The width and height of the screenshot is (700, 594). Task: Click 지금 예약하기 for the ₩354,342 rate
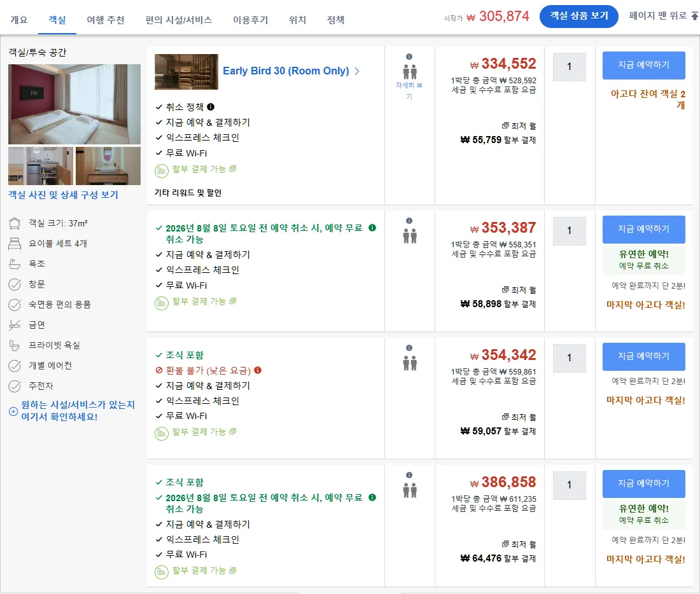643,357
